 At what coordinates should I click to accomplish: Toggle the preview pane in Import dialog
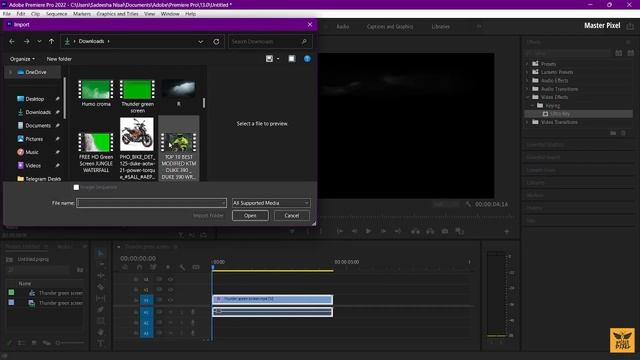click(292, 59)
